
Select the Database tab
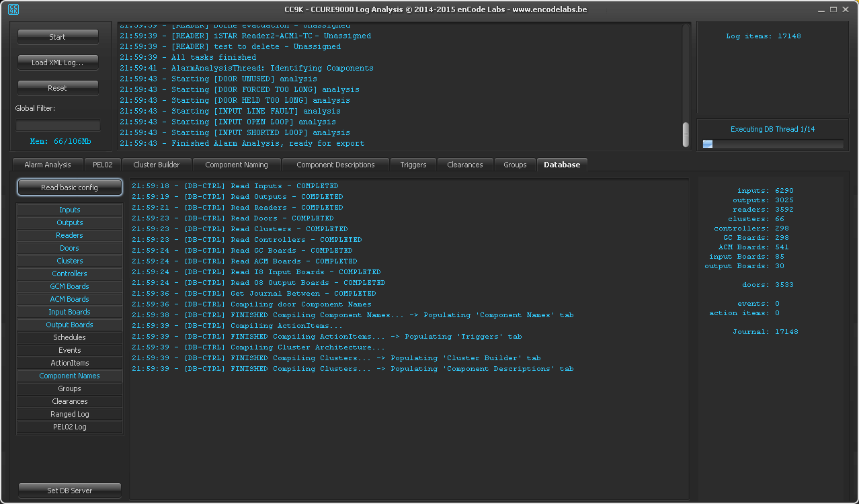(x=562, y=165)
